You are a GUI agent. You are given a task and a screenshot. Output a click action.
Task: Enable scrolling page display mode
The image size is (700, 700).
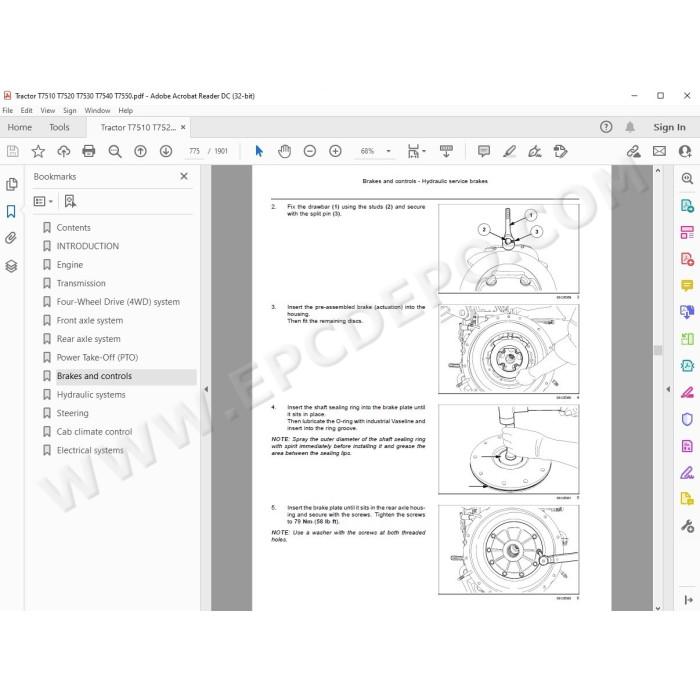point(446,151)
